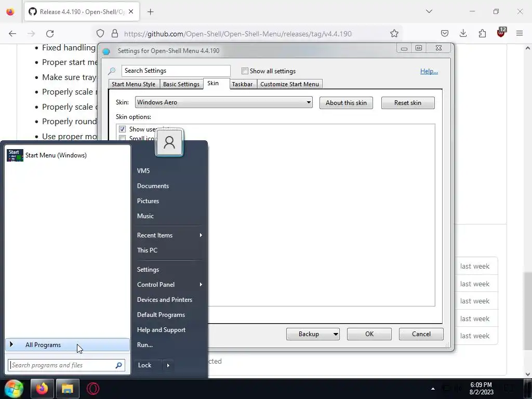Viewport: 532px width, 399px height.
Task: Click the settings search magnifier icon
Action: click(x=112, y=71)
